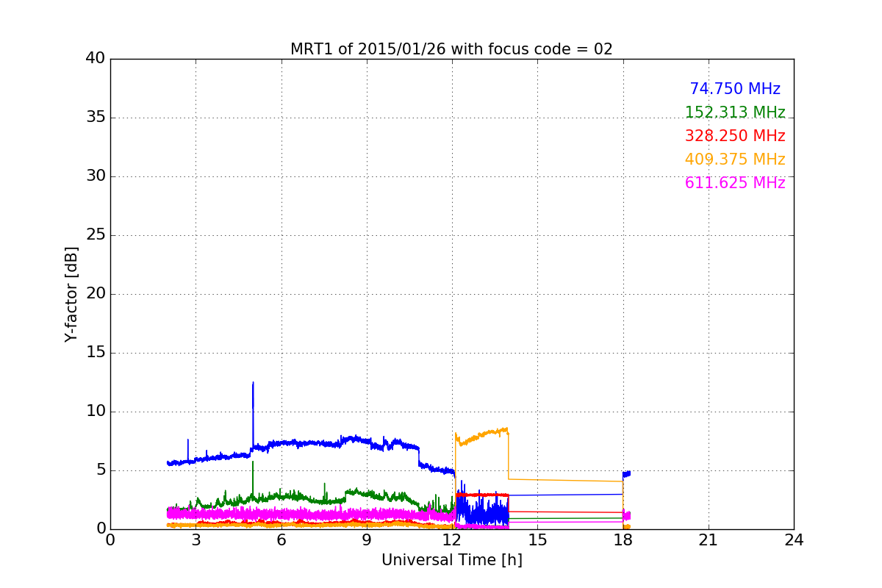The height and width of the screenshot is (588, 882).
Task: Click the x-axis tick label 21
Action: (x=709, y=540)
